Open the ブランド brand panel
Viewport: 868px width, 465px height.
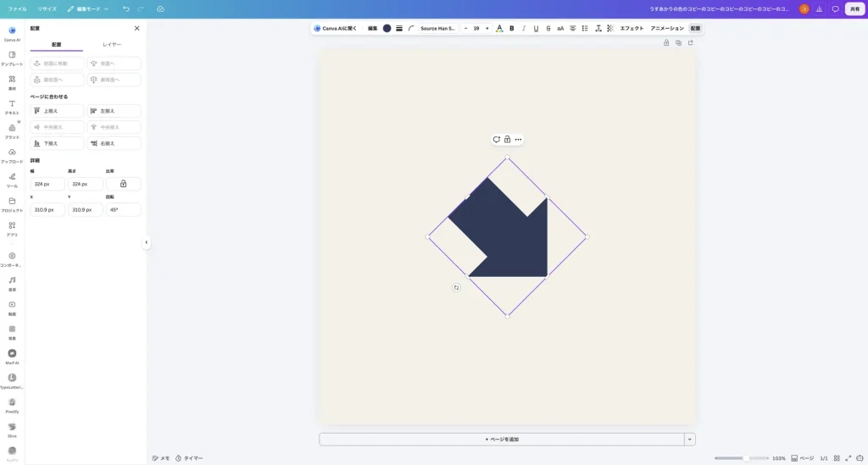coord(12,130)
